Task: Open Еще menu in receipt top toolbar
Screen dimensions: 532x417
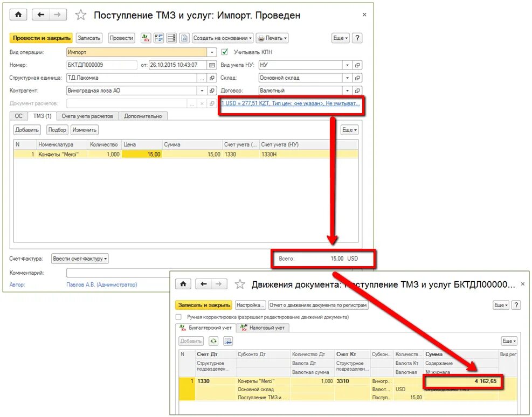Action: pyautogui.click(x=341, y=38)
